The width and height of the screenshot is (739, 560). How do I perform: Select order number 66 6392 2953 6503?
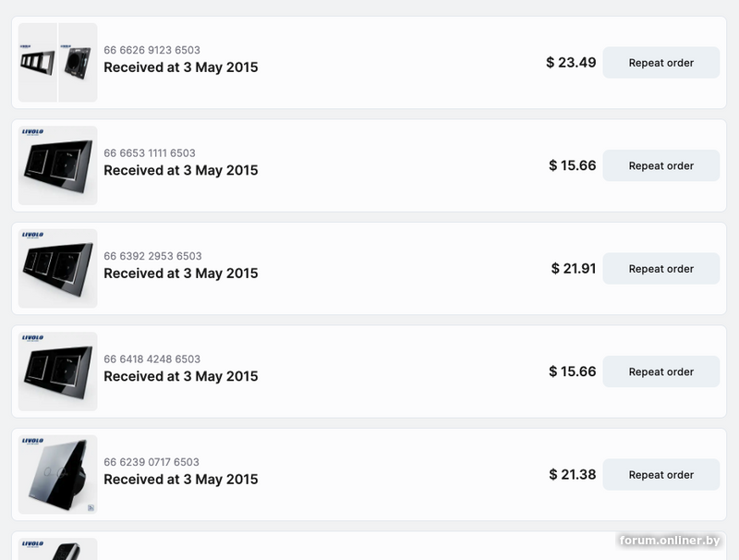[x=152, y=256]
